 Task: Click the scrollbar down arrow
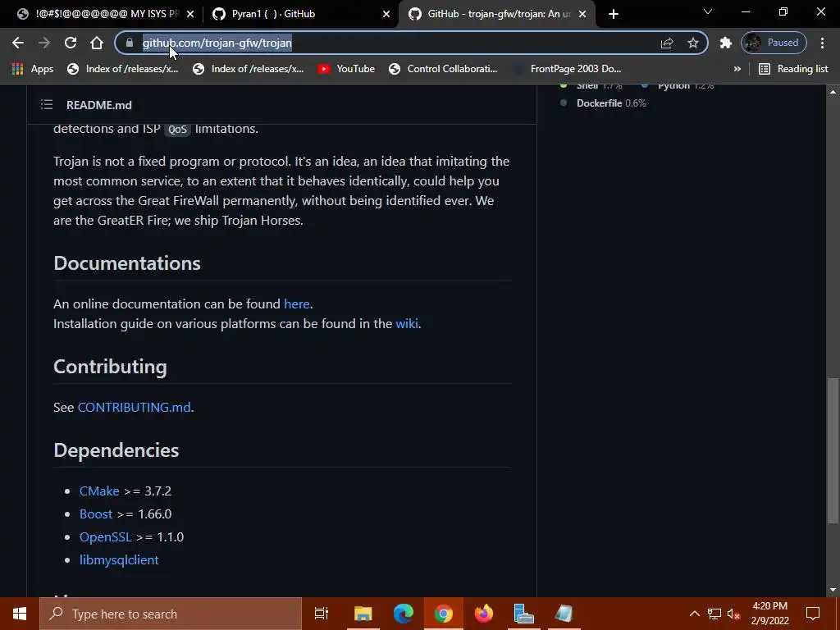point(833,590)
